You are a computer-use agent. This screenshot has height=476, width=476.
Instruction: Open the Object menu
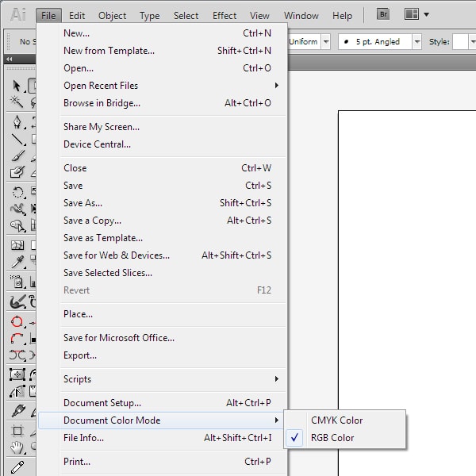[113, 16]
